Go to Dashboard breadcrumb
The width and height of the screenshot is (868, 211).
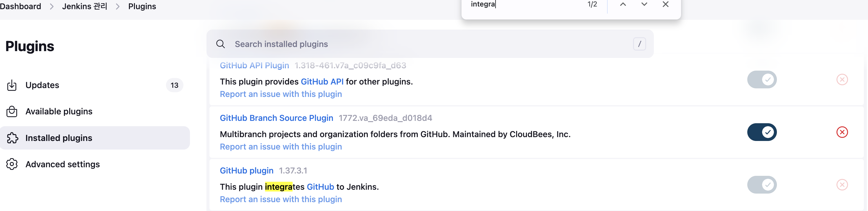[20, 7]
